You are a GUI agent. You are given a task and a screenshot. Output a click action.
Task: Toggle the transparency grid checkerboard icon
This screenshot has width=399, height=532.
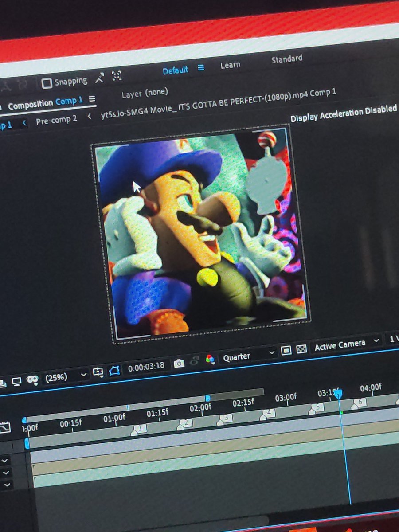301,348
